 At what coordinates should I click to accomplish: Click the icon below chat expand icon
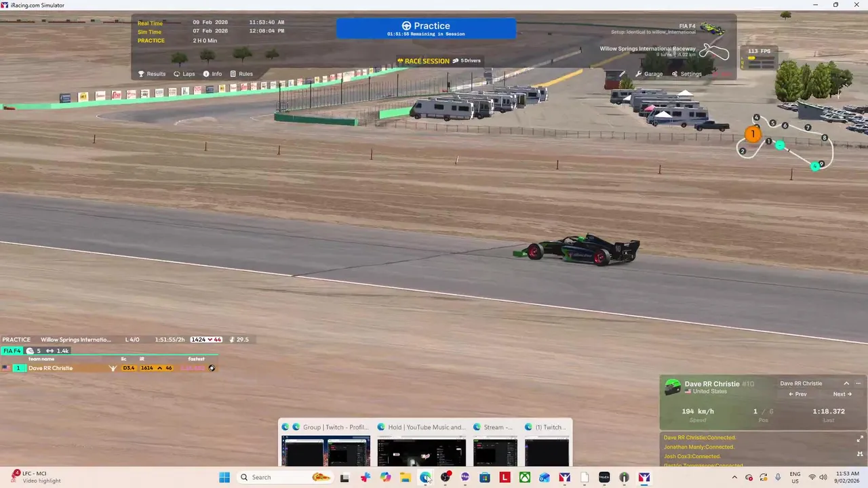pyautogui.click(x=860, y=454)
